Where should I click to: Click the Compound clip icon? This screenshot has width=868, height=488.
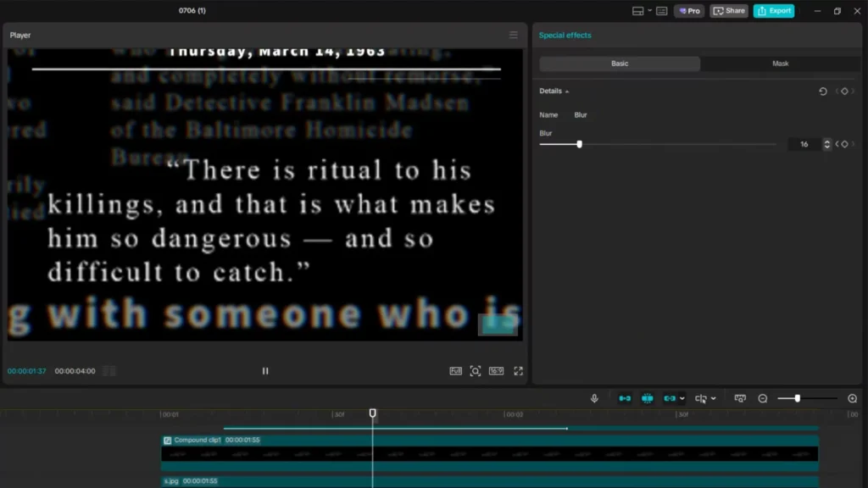(168, 441)
